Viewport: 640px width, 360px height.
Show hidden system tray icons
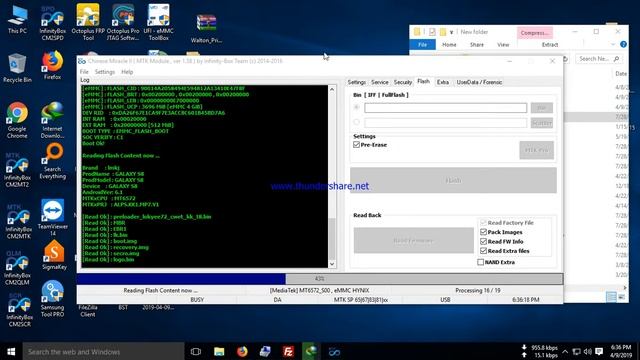565,351
